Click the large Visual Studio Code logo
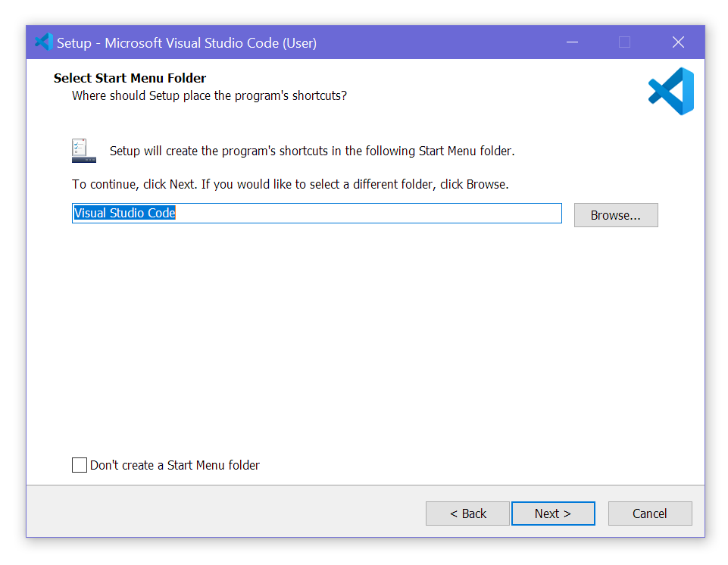This screenshot has width=728, height=565. point(671,91)
